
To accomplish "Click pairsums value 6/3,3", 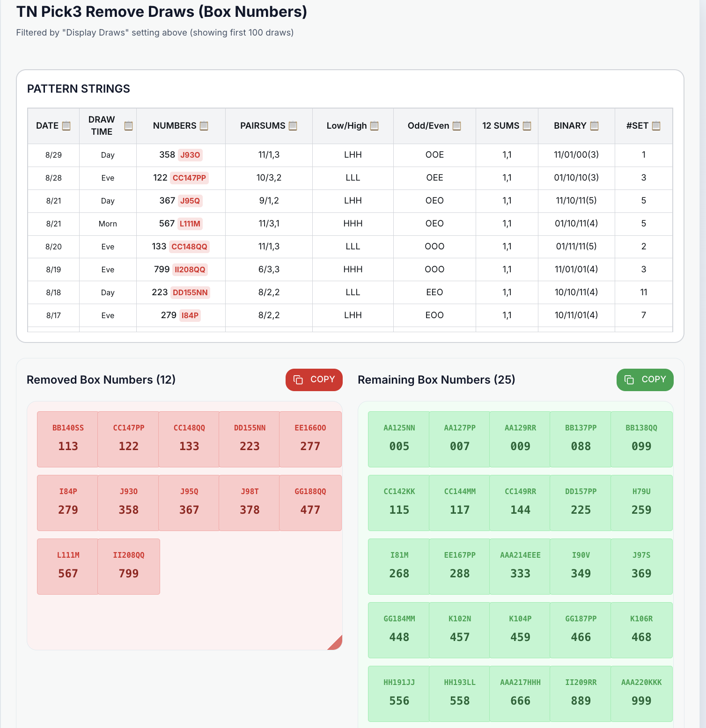I will pyautogui.click(x=269, y=269).
